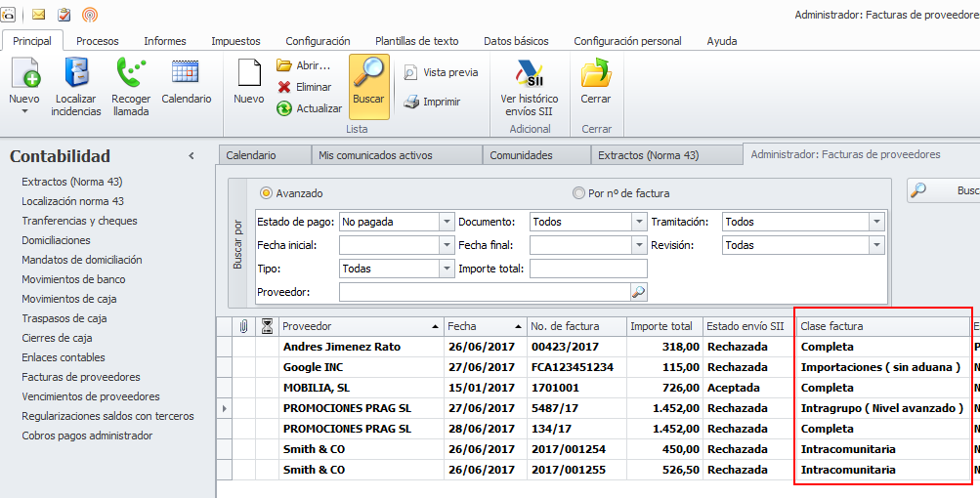Click the Importe total input field
The image size is (980, 498).
588,269
